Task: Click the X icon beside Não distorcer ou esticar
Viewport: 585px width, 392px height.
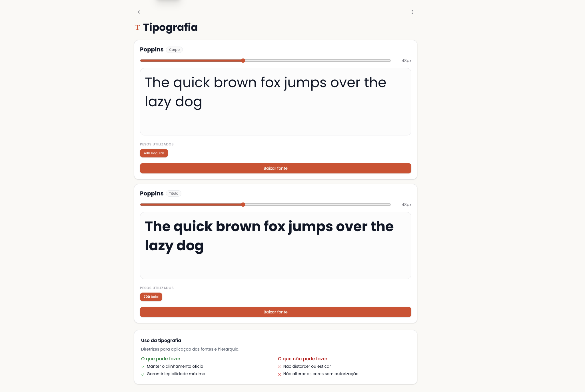Action: [x=279, y=367]
